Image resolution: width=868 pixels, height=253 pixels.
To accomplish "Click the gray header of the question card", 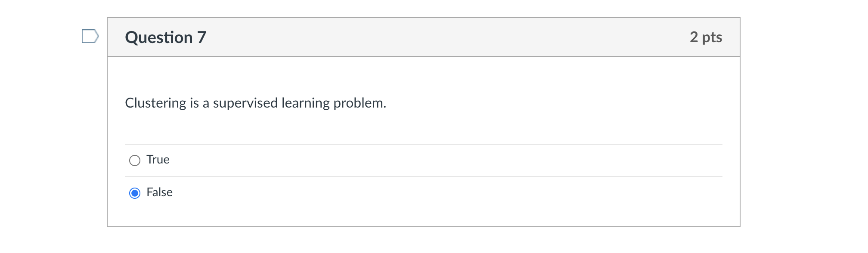I will [x=423, y=37].
